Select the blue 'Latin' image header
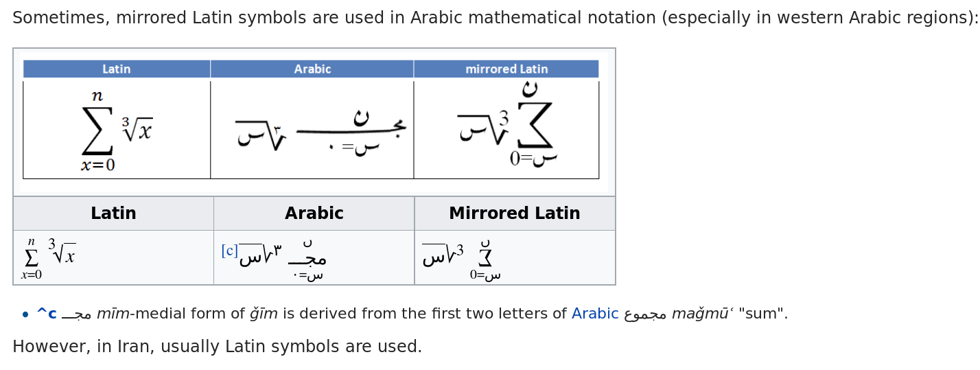The image size is (980, 370). (117, 69)
